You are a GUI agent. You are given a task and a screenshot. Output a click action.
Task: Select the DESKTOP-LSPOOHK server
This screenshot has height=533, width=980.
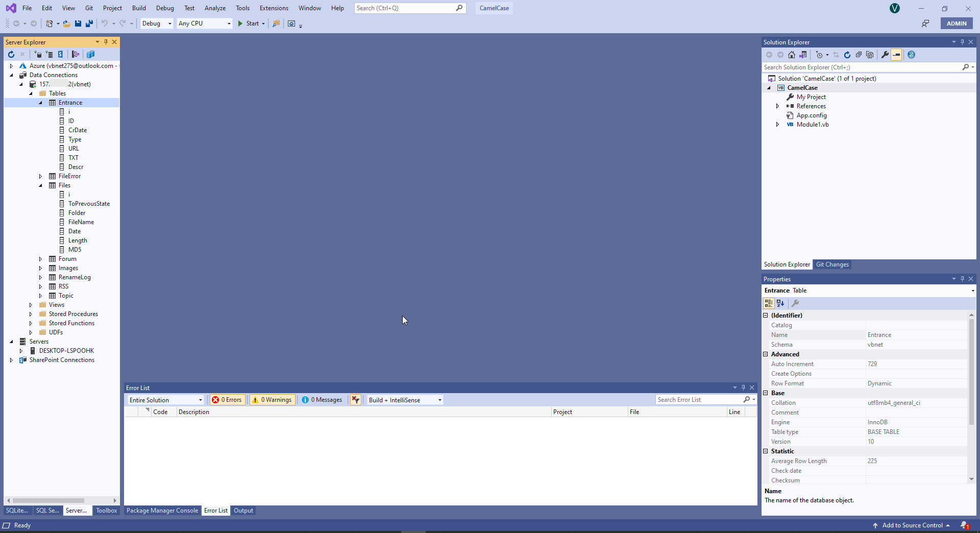tap(66, 351)
